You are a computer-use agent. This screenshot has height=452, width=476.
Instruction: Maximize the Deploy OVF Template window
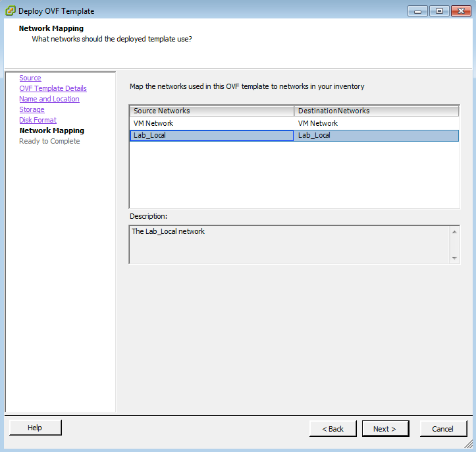[x=439, y=11]
